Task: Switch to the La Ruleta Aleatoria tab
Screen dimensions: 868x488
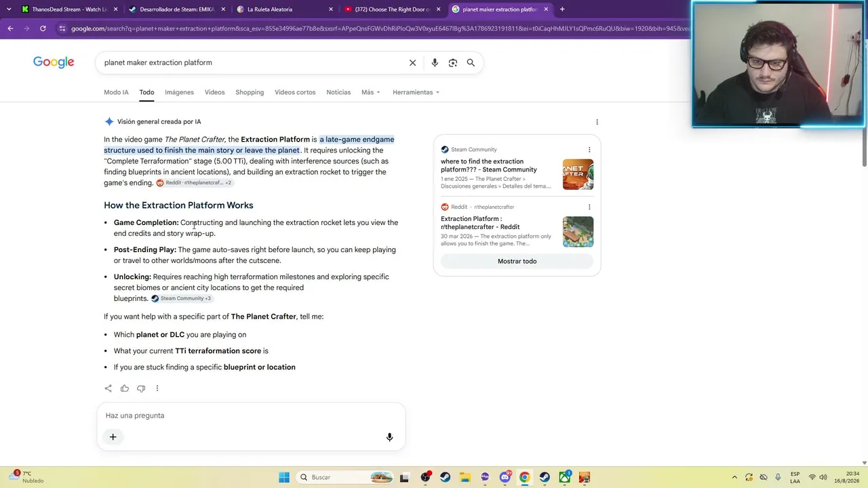Action: point(285,9)
